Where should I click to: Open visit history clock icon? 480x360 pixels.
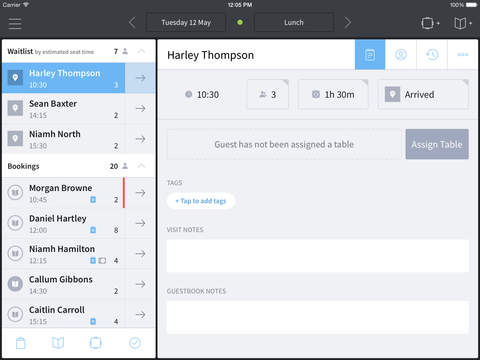(432, 54)
